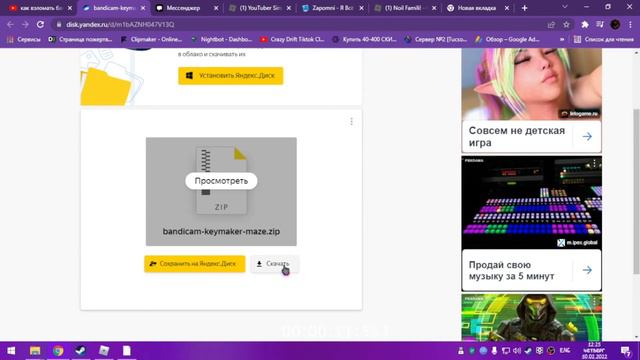Click the bandicam-keymaker-maze.zip file name

[x=221, y=231]
